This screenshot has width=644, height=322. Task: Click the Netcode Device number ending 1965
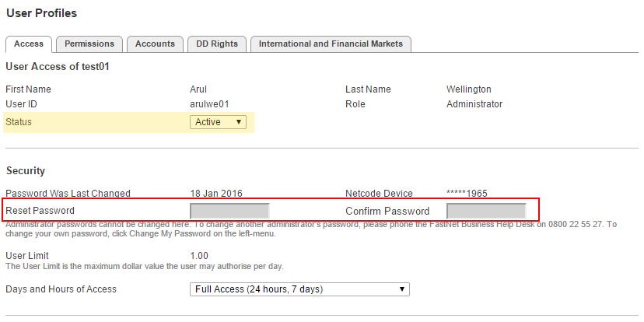coord(467,194)
